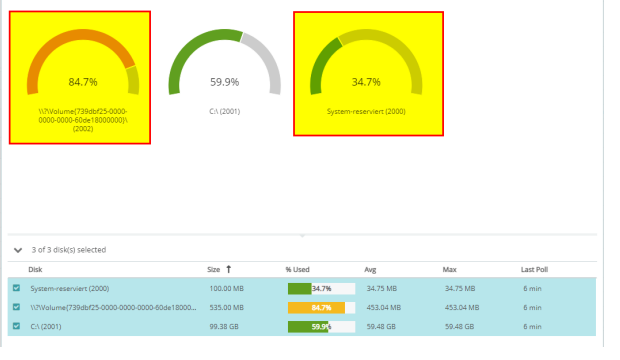Click '6 min' in C:\ (2001) row
Screen dimensions: 620x360
pyautogui.click(x=532, y=326)
